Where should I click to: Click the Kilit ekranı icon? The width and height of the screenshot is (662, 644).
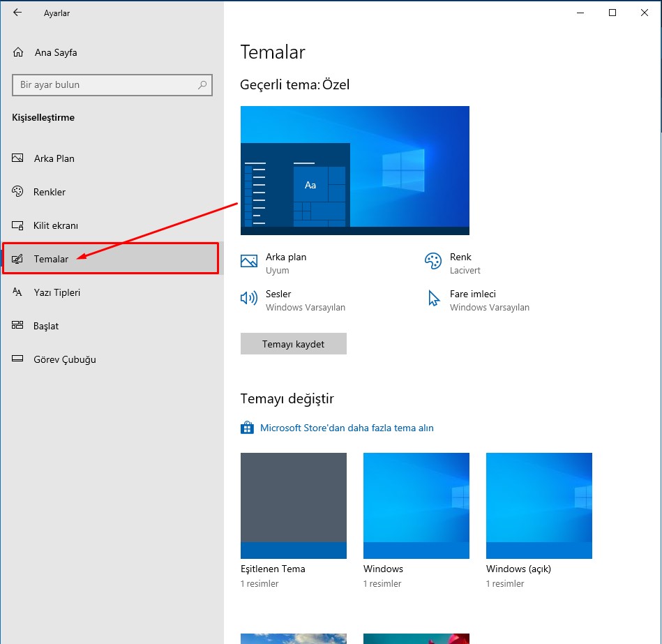(x=17, y=225)
